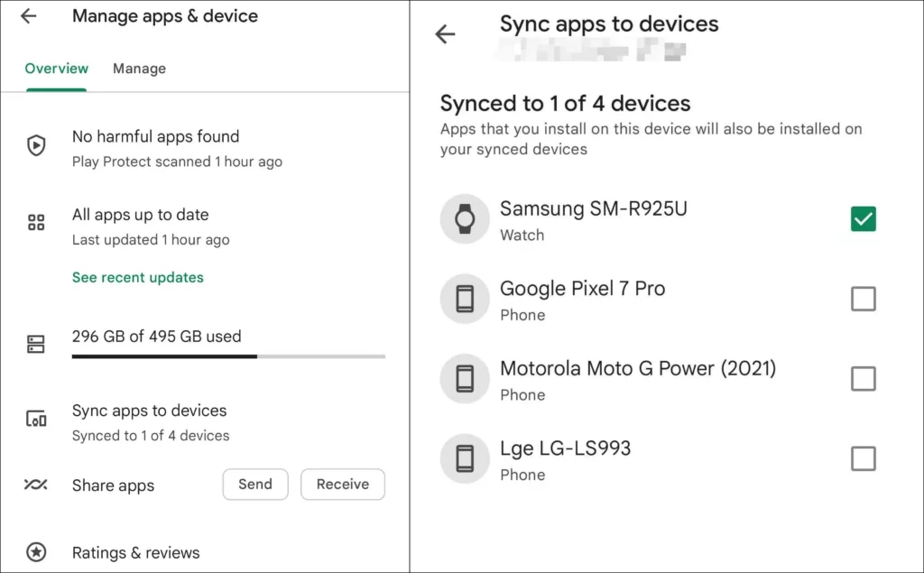Check the Lge LG-LS993 sync checkbox
The height and width of the screenshot is (573, 924).
864,458
